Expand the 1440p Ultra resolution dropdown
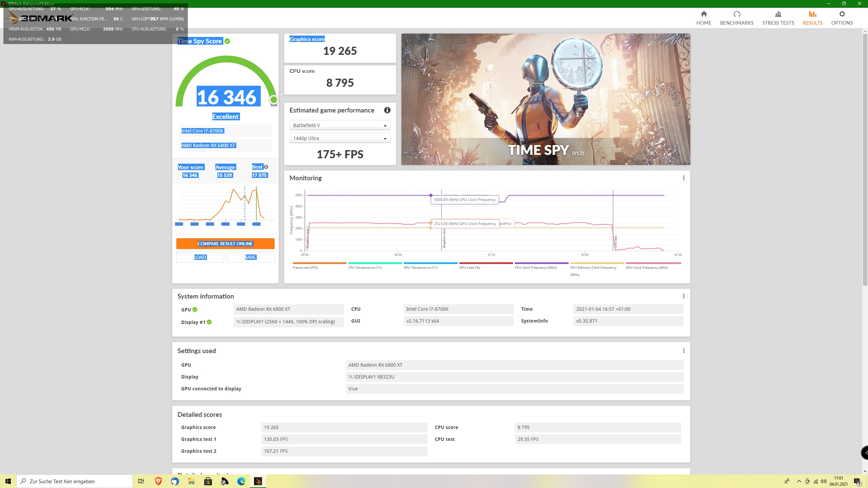The image size is (868, 488). pos(340,138)
